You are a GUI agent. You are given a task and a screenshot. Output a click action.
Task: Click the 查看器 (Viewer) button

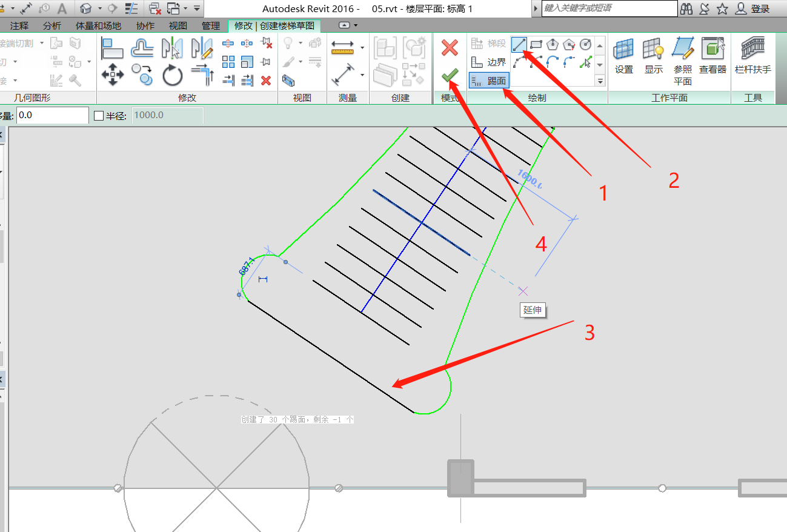(712, 56)
